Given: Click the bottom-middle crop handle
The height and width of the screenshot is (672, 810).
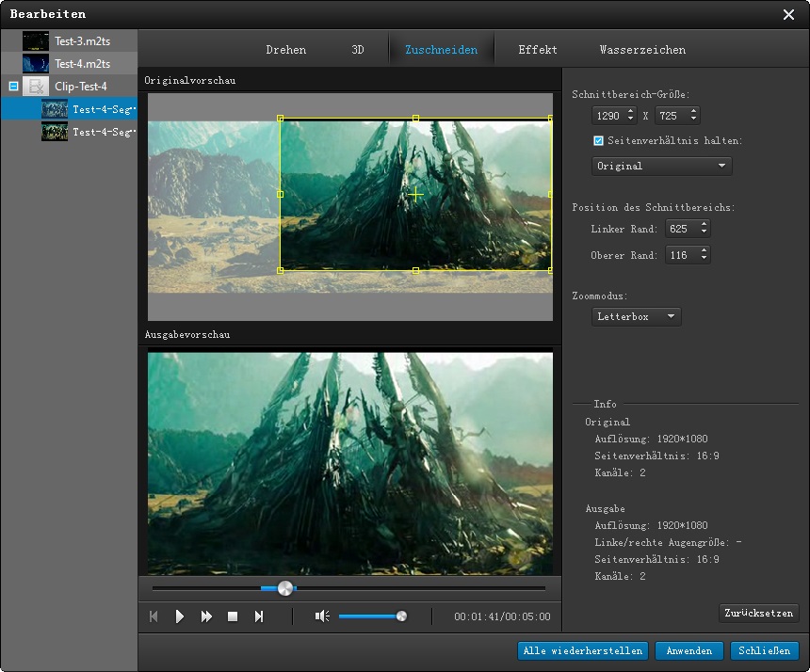Looking at the screenshot, I should [416, 270].
